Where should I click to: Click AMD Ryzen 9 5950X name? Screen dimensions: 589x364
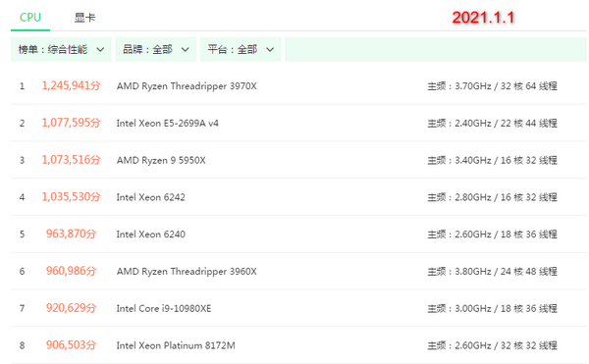click(161, 160)
